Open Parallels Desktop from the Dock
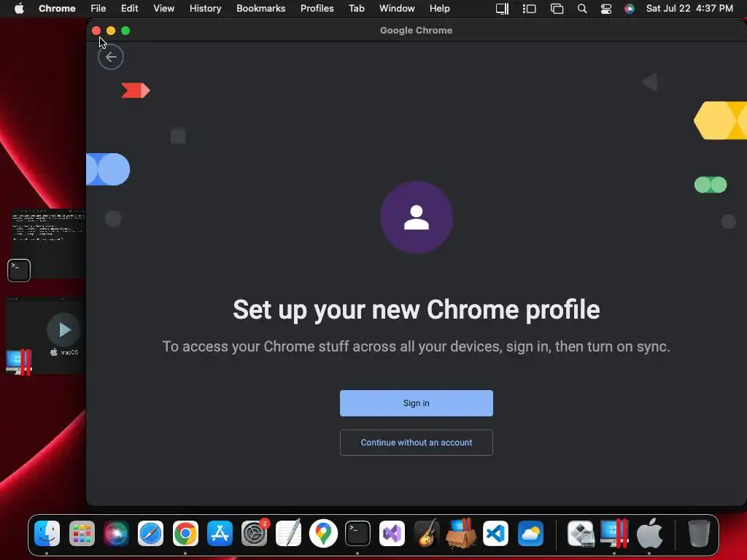Image resolution: width=747 pixels, height=560 pixels. pos(614,533)
